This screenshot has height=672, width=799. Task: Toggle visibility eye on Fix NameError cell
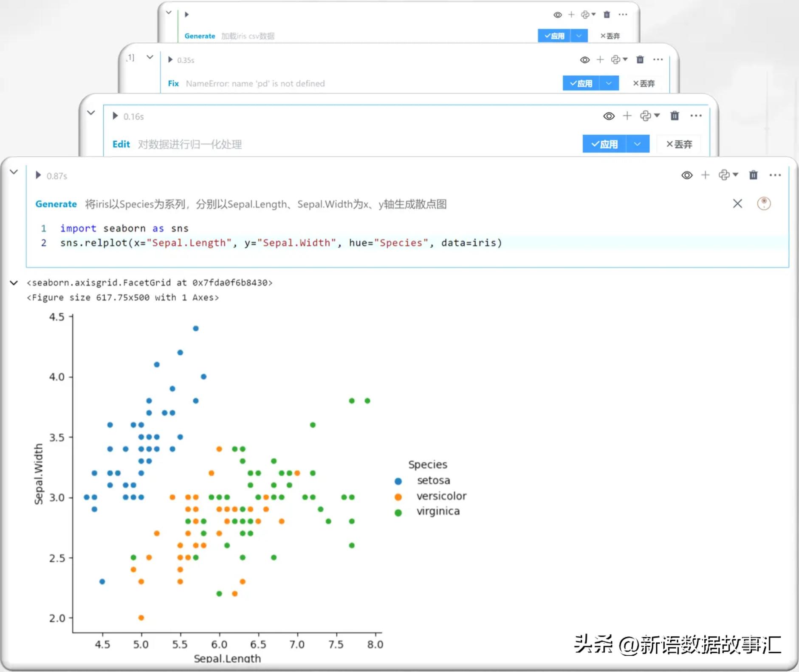pyautogui.click(x=584, y=60)
